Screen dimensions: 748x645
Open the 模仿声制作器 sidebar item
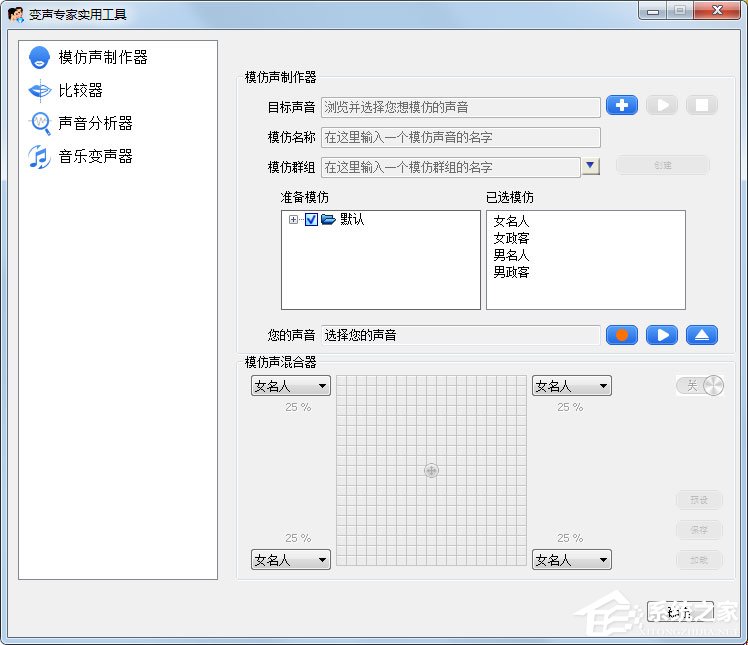[103, 57]
